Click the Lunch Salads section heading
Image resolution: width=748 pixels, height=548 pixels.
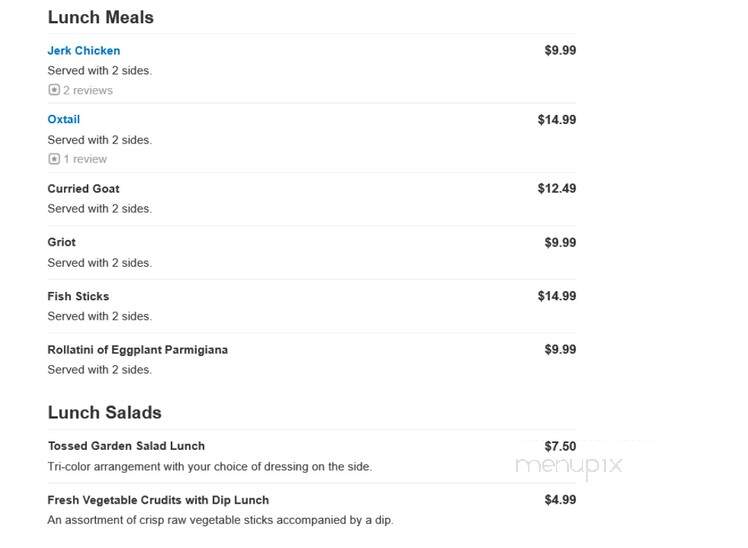[104, 413]
